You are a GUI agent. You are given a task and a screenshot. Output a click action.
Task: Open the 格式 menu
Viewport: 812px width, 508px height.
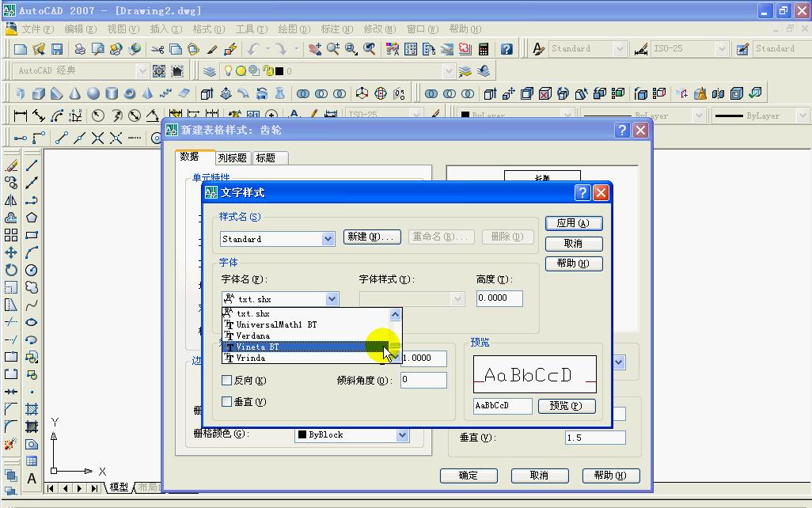tap(207, 29)
